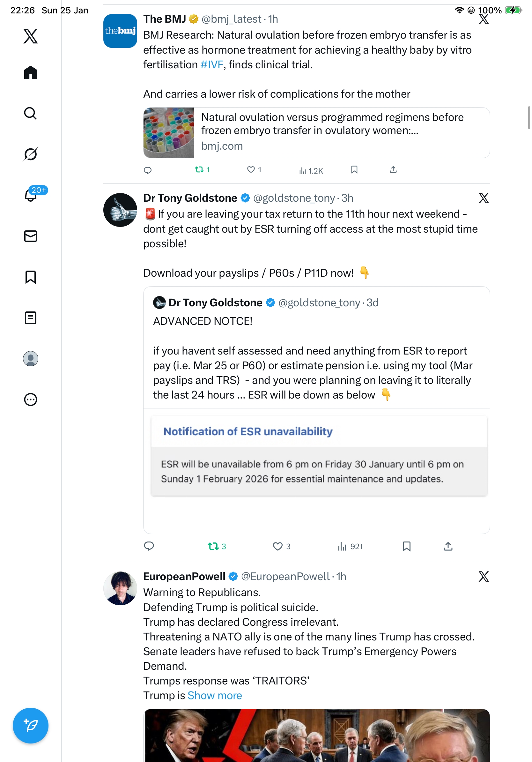This screenshot has height=762, width=532.
Task: Tap the compose new post button
Action: pyautogui.click(x=31, y=725)
